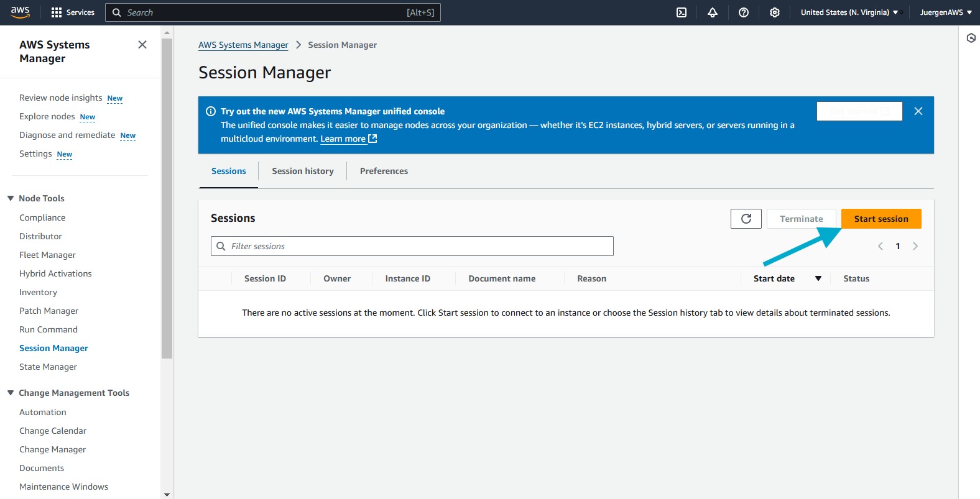Refresh the sessions list
980x499 pixels.
coord(746,219)
